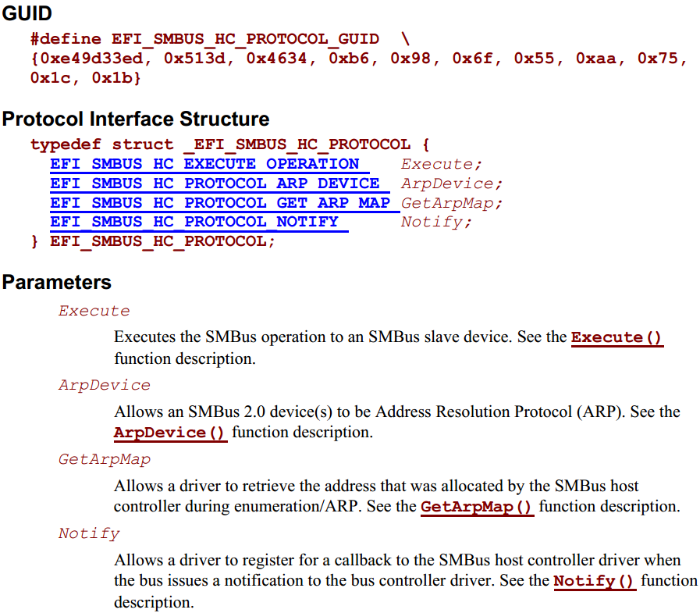This screenshot has width=700, height=613.
Task: Click the Protocol Interface Structure heading
Action: coord(136,119)
